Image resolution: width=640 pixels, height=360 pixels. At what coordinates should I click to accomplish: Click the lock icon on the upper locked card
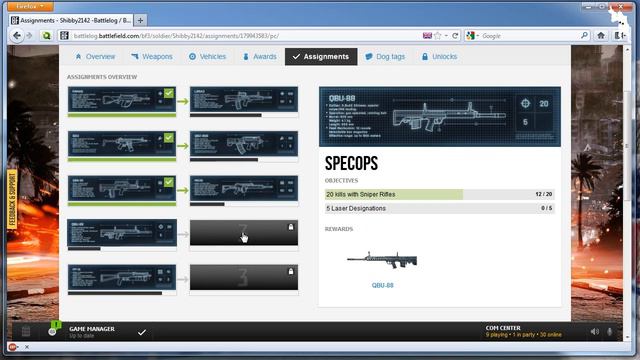tap(291, 227)
